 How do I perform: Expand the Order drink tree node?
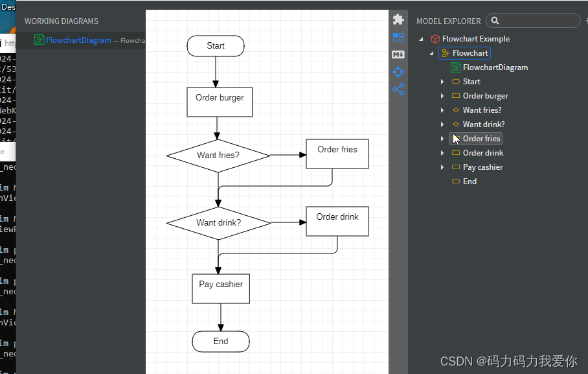tap(442, 153)
